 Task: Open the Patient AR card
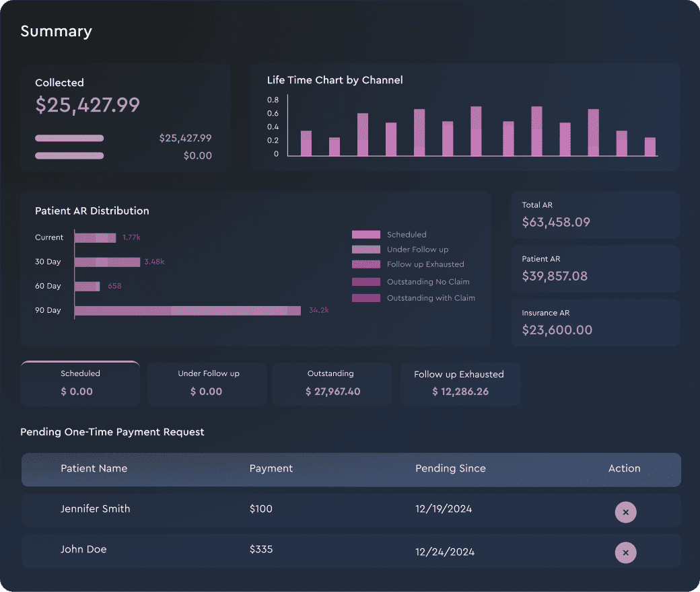point(595,269)
